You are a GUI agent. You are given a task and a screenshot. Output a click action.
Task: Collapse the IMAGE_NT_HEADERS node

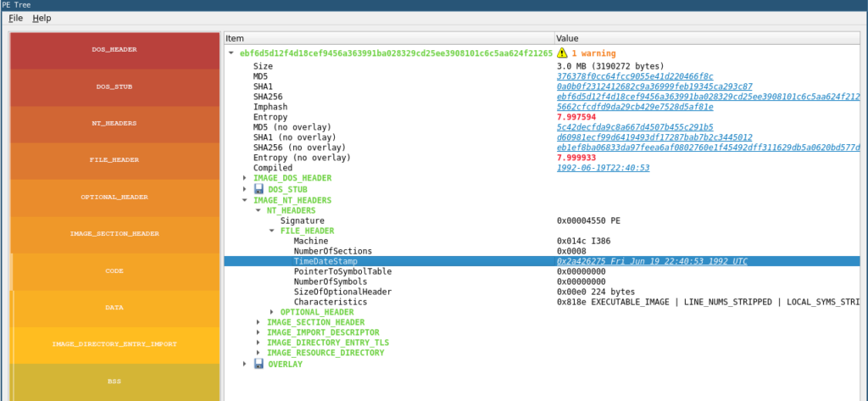tap(245, 200)
